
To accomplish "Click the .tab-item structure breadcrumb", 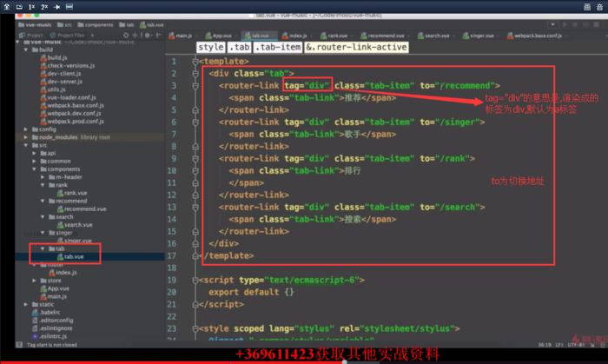I will (278, 47).
